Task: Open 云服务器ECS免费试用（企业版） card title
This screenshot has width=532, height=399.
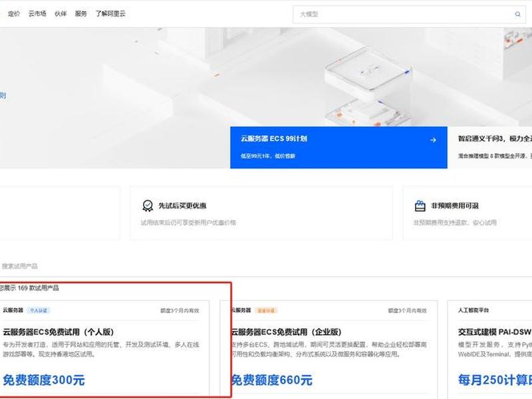Action: [286, 332]
